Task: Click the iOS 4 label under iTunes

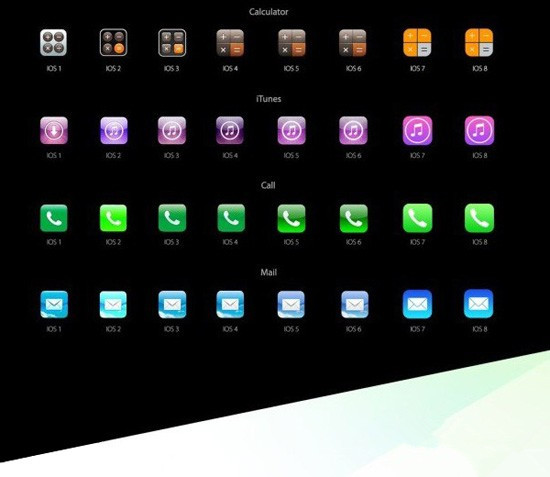Action: [x=230, y=155]
